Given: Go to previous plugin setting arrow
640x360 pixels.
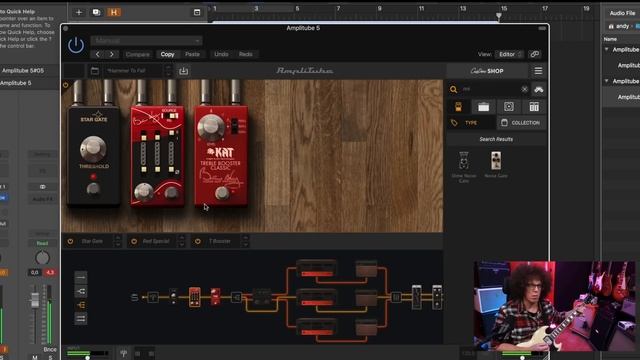Looking at the screenshot, I should [x=97, y=54].
